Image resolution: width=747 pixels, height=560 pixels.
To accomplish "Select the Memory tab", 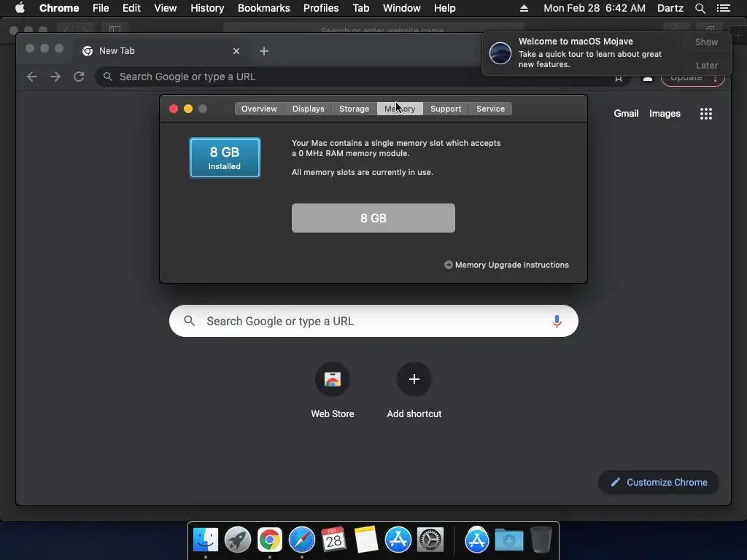I will (400, 109).
